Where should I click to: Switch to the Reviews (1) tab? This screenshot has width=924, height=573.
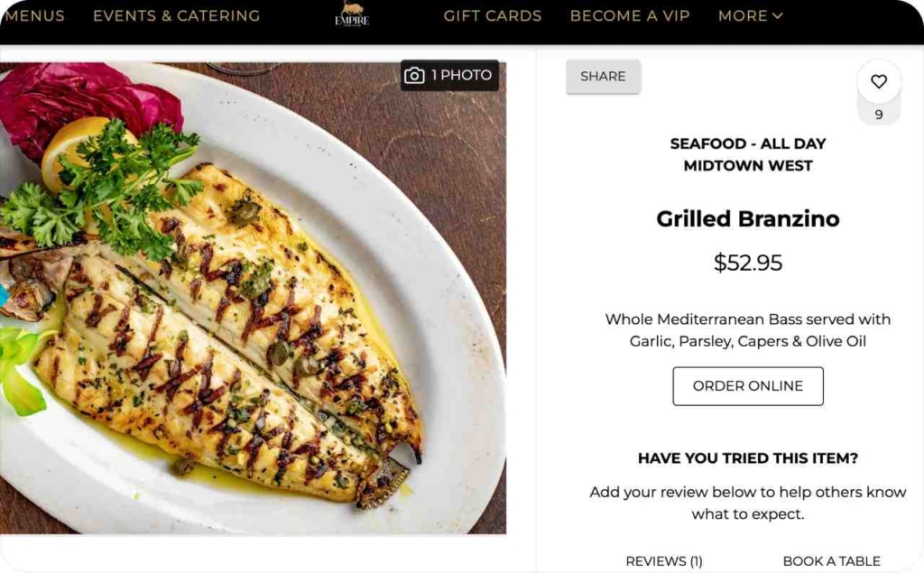664,561
